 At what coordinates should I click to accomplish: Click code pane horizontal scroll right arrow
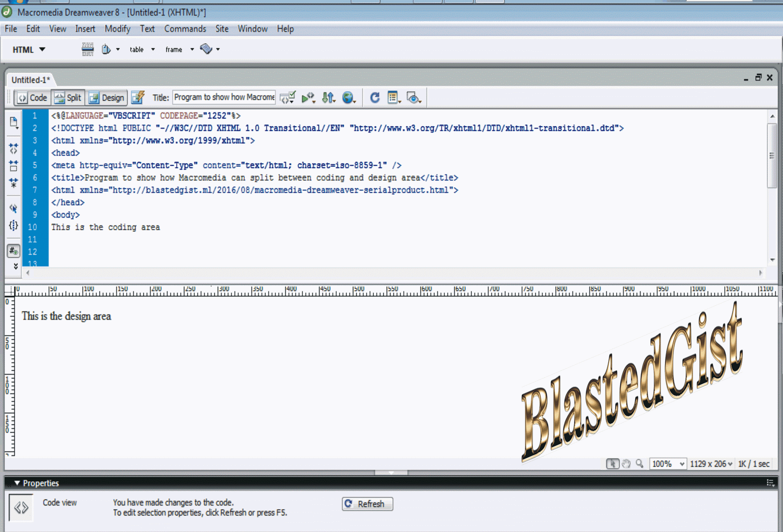pyautogui.click(x=760, y=273)
